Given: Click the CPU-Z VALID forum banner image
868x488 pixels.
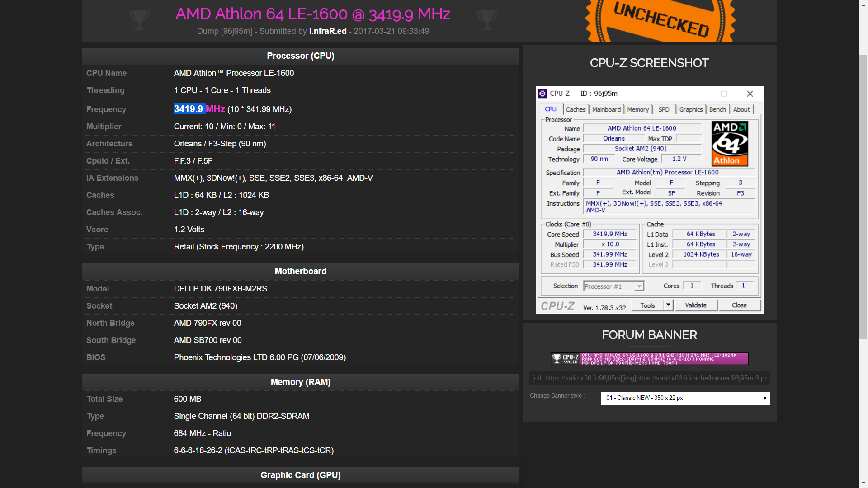Looking at the screenshot, I should click(649, 359).
